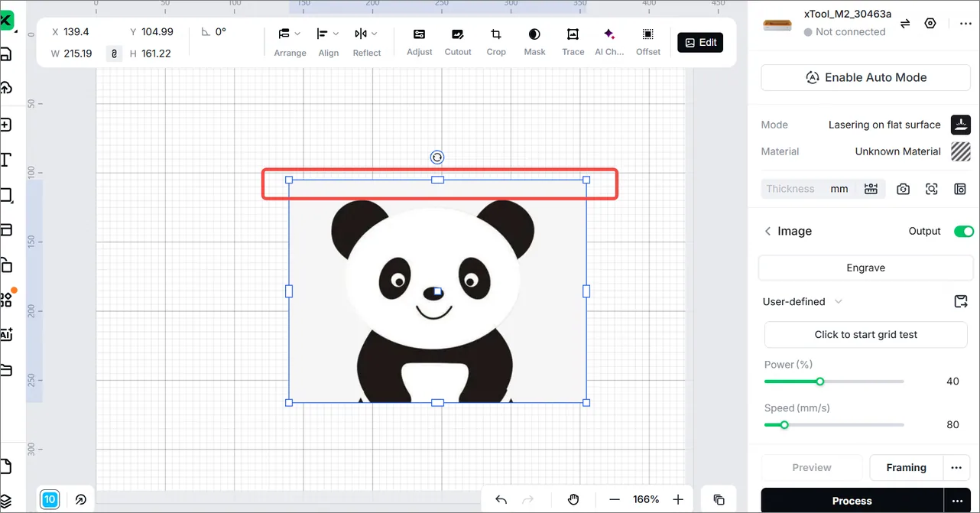Click the lasering mode icon
Viewport: 980px width, 513px height.
coord(961,124)
